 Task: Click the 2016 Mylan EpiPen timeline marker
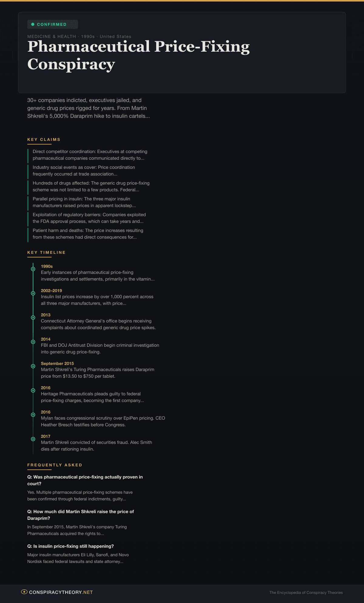pyautogui.click(x=33, y=415)
